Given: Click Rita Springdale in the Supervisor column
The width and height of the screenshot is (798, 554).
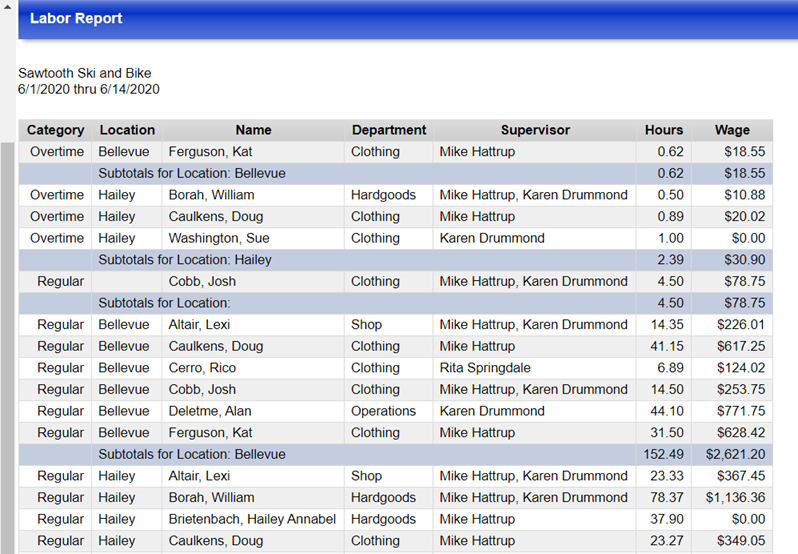Looking at the screenshot, I should point(484,368).
